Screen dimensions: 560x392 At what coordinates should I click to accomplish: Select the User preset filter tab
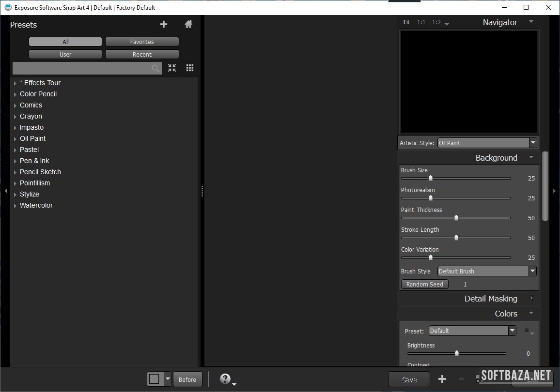(65, 55)
